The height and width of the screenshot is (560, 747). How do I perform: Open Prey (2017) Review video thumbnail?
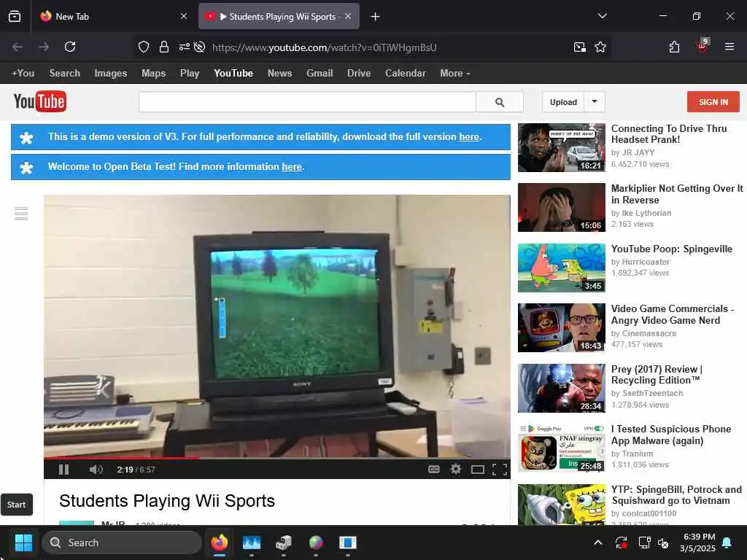pyautogui.click(x=562, y=388)
